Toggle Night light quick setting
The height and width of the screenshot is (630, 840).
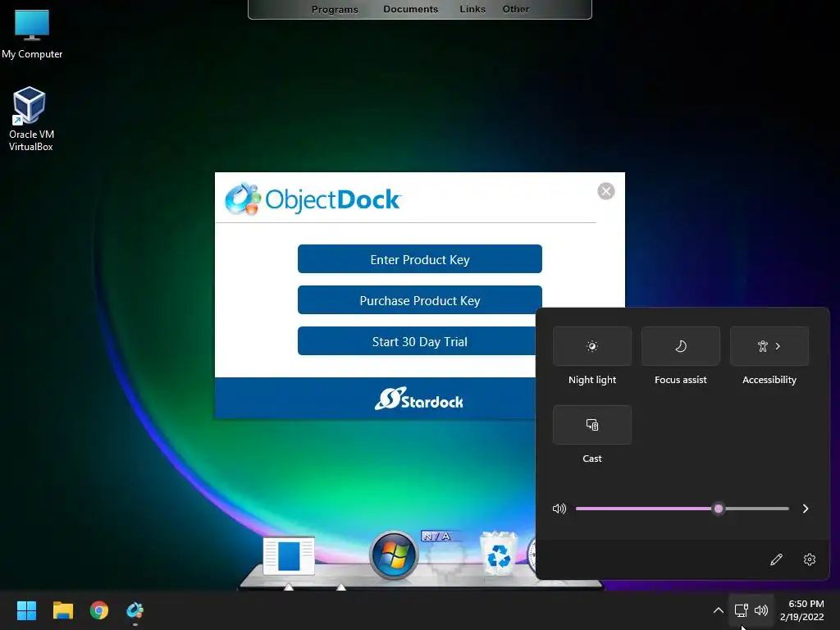592,346
